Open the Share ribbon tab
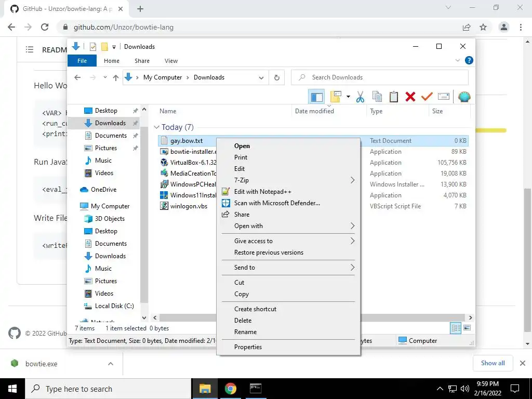Screen dimensions: 532x399 (142, 61)
